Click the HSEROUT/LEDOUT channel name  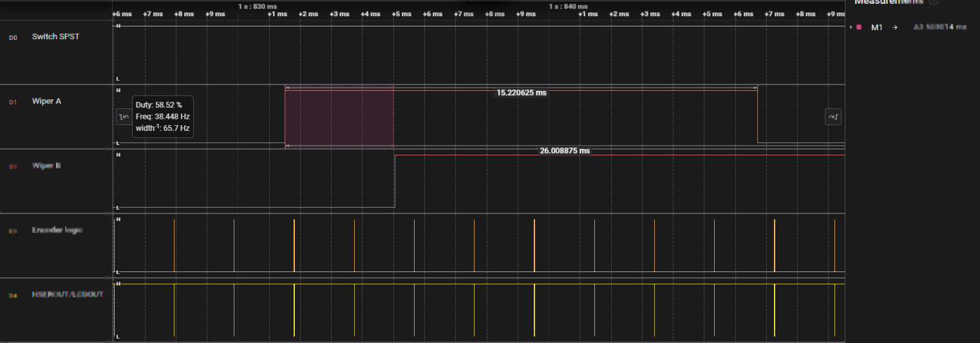tap(68, 295)
